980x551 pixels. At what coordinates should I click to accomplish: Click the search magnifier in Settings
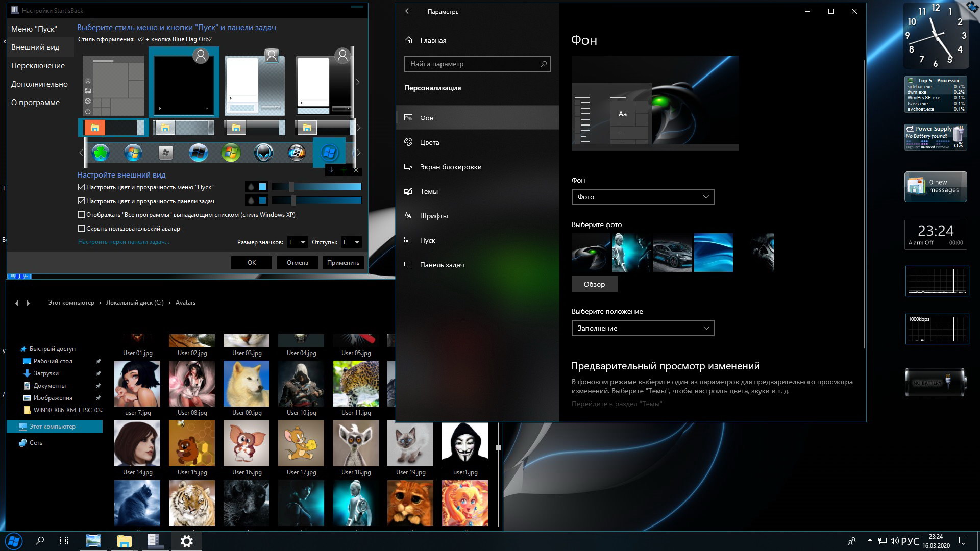(544, 64)
